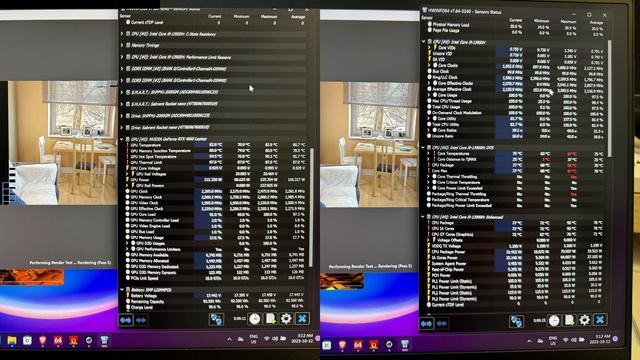Select the GPU Temperature row
The height and width of the screenshot is (360, 640).
coord(215,145)
